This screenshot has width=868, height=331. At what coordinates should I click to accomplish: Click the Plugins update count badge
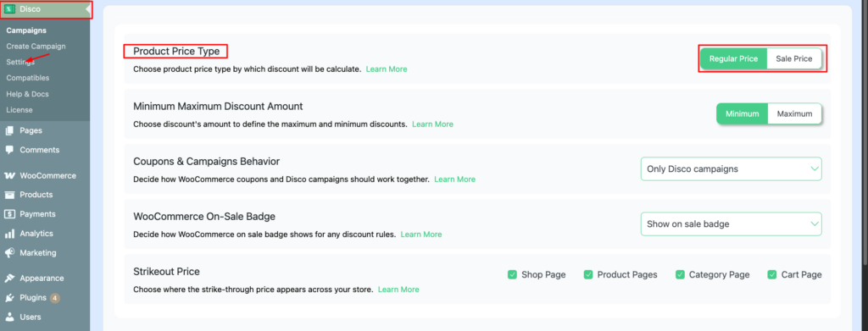55,298
